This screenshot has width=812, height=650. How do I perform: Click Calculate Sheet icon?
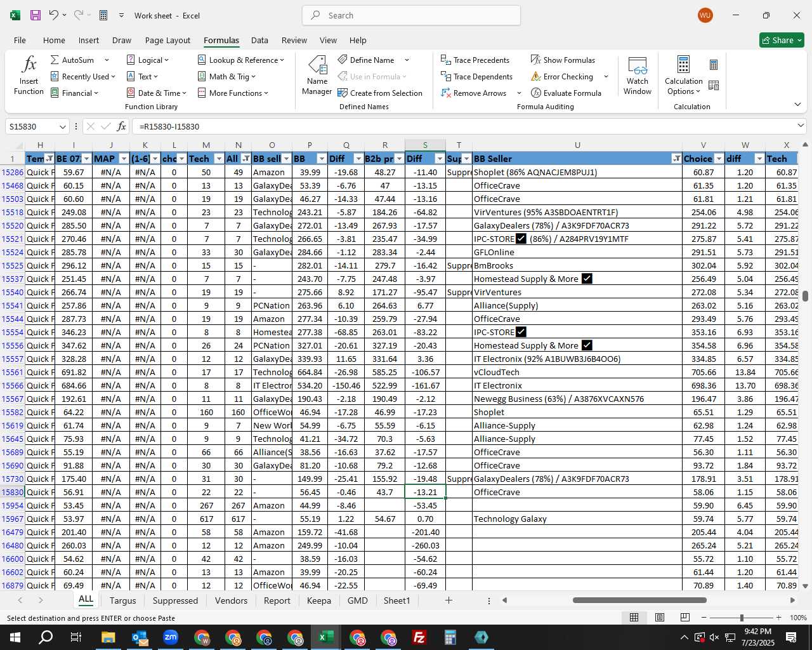(x=714, y=85)
